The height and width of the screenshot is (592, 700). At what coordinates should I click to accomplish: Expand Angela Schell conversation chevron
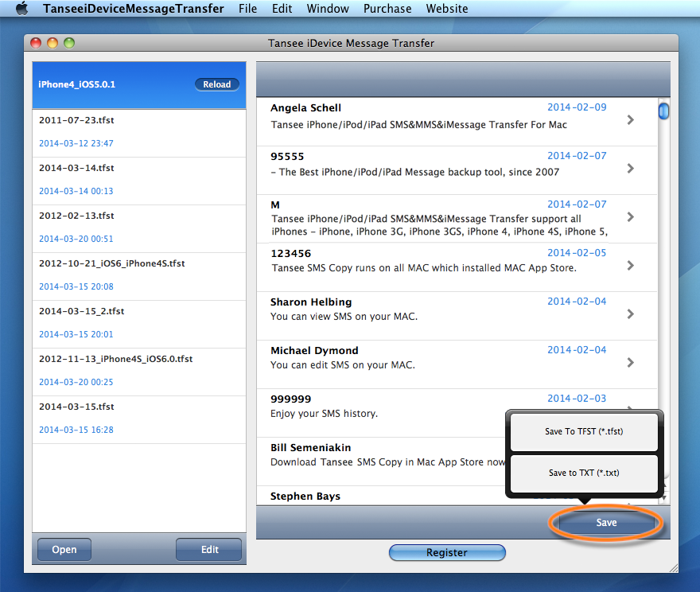tap(630, 120)
